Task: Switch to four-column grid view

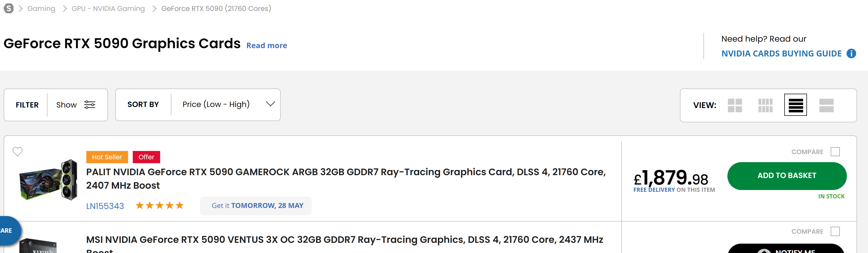Action: click(x=765, y=105)
